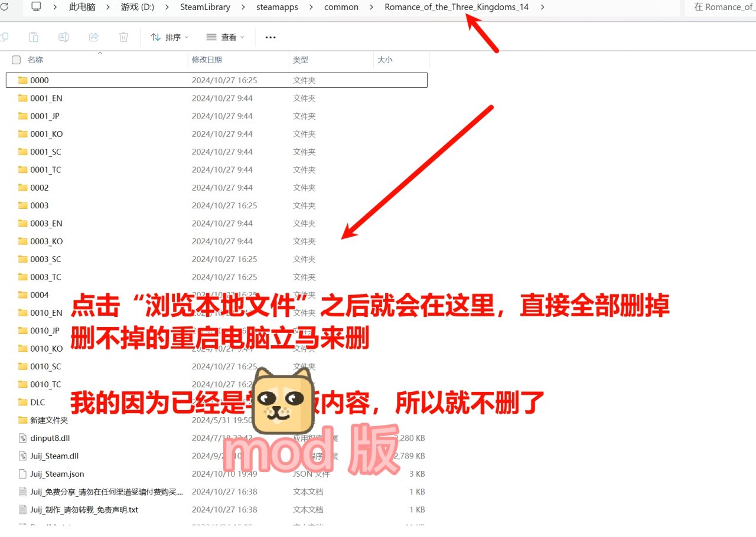Select the 0003 folder icon
The height and width of the screenshot is (537, 756).
point(22,205)
